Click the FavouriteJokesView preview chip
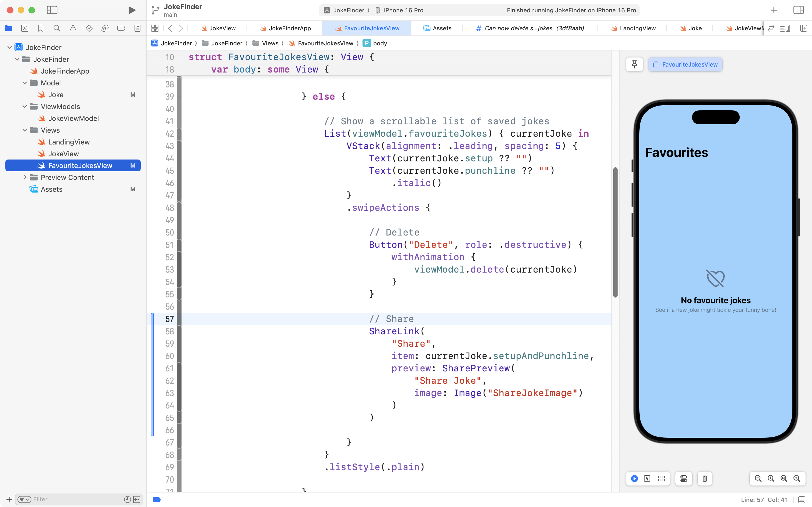The width and height of the screenshot is (812, 507). (685, 64)
